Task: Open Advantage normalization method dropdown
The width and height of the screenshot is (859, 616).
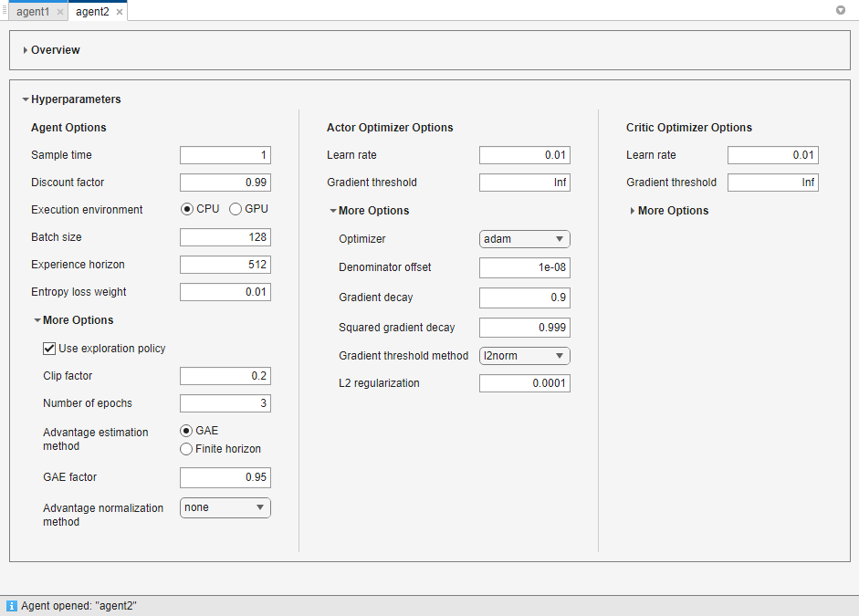Action: 225,507
